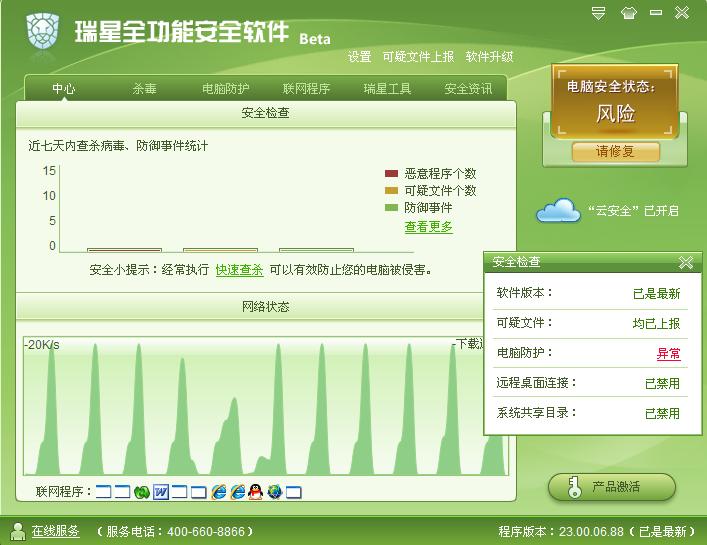This screenshot has width=707, height=545.
Task: Click the -20K/s graph scale label
Action: tap(41, 345)
